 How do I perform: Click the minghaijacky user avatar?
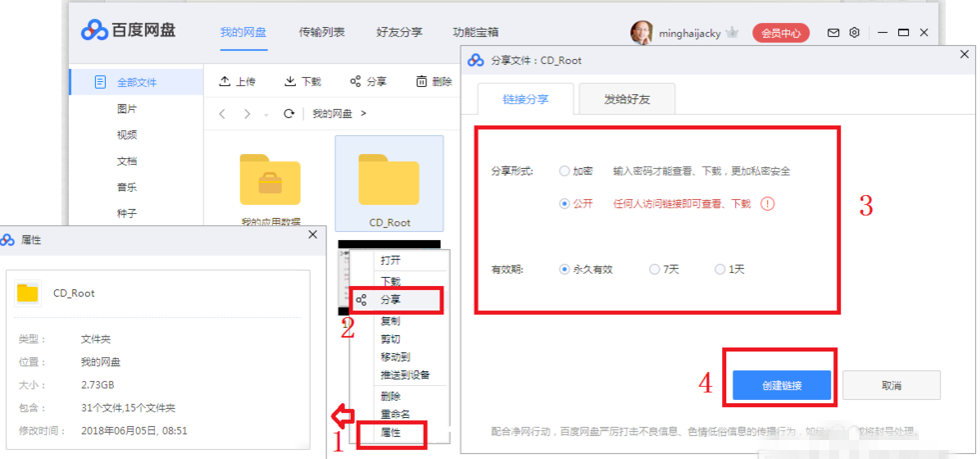coord(642,33)
